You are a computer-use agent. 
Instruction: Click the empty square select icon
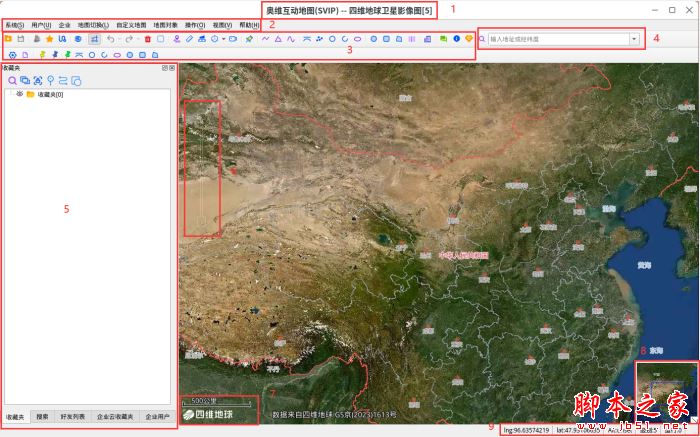click(x=161, y=39)
